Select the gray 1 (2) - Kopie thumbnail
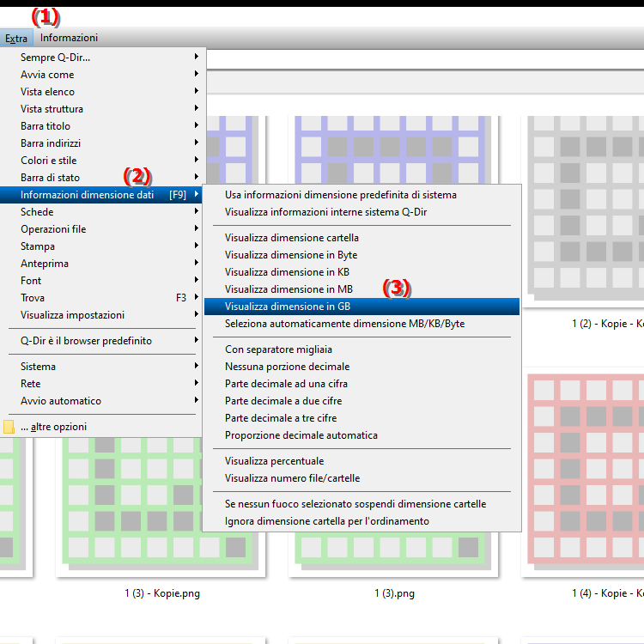 click(583, 211)
